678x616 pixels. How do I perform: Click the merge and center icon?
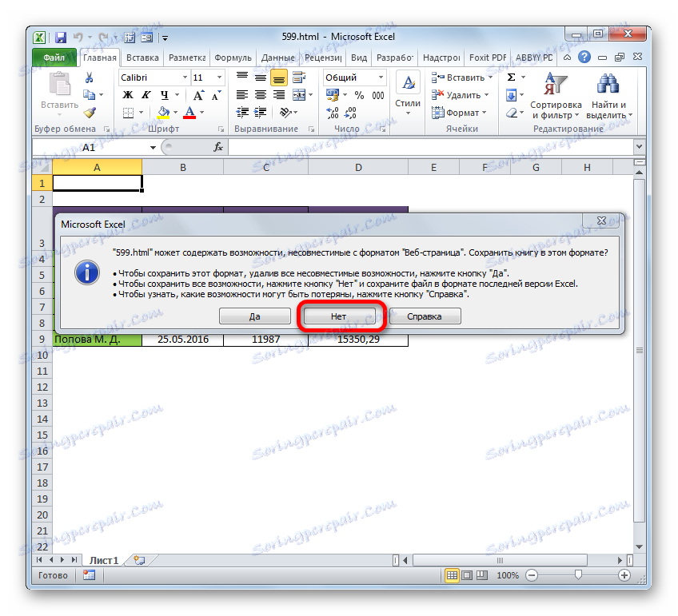click(x=299, y=94)
